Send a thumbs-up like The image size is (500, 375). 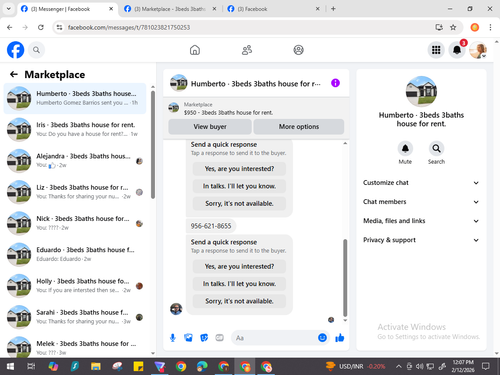point(340,338)
